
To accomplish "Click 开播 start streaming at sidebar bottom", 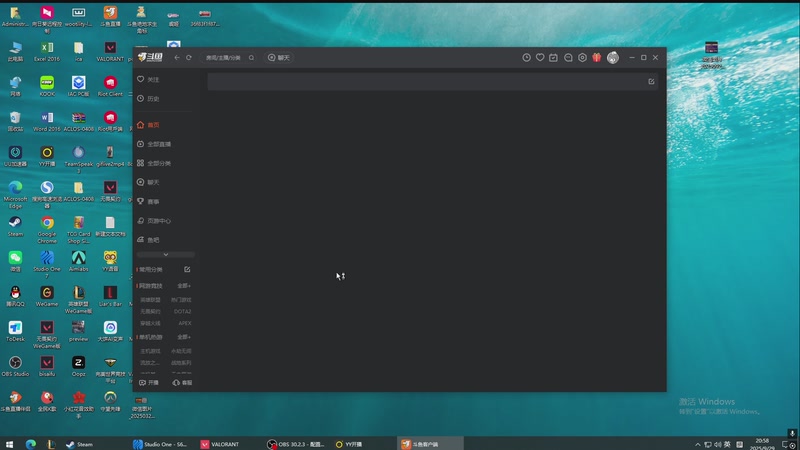I will click(x=149, y=383).
